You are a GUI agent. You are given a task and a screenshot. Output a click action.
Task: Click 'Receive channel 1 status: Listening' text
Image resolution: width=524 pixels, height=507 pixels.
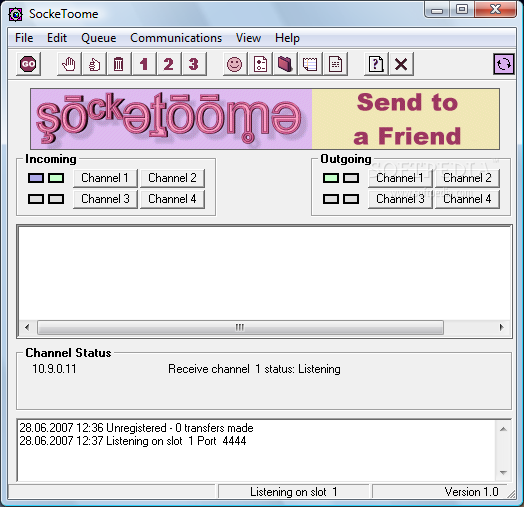click(x=254, y=369)
